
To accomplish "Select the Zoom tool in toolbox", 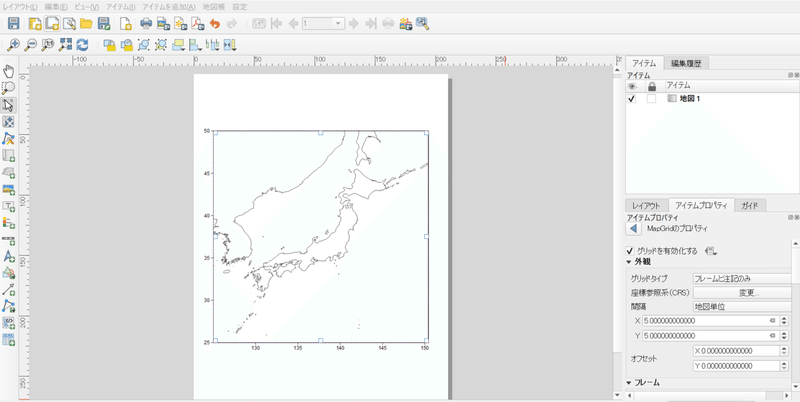I will click(x=9, y=88).
